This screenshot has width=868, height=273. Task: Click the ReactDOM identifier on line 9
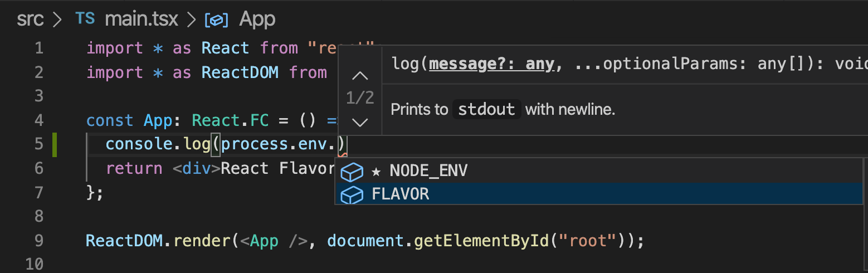point(124,241)
